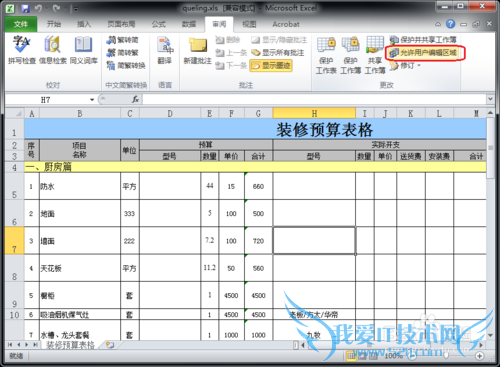Click the 100% zoom level
Image resolution: width=500 pixels, height=367 pixels.
(x=393, y=356)
